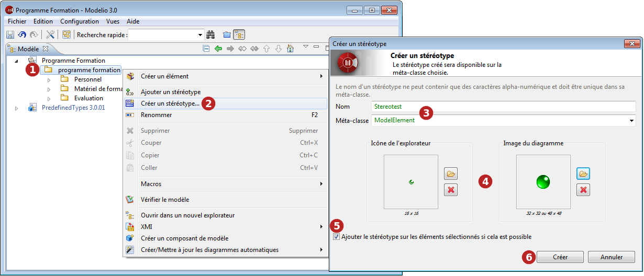Click the small explorer icon preview

click(411, 182)
